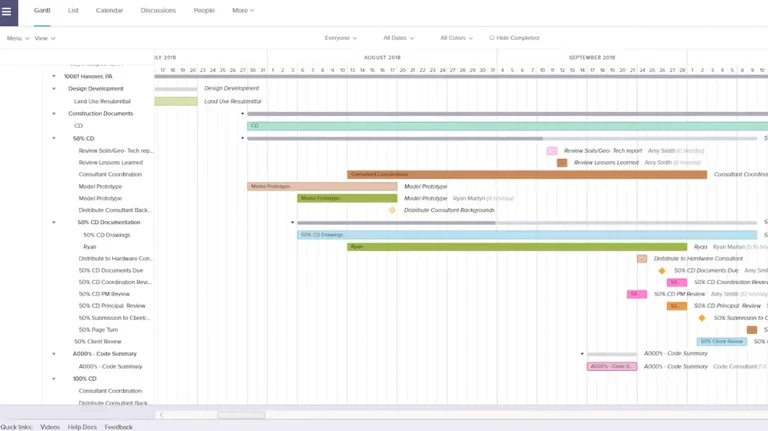Click the green Ryan gantt bar
The image size is (768, 431).
click(x=517, y=247)
